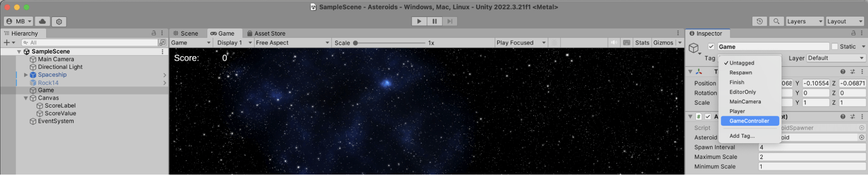
Task: Expand the Spaceship object in Hierarchy
Action: click(26, 75)
